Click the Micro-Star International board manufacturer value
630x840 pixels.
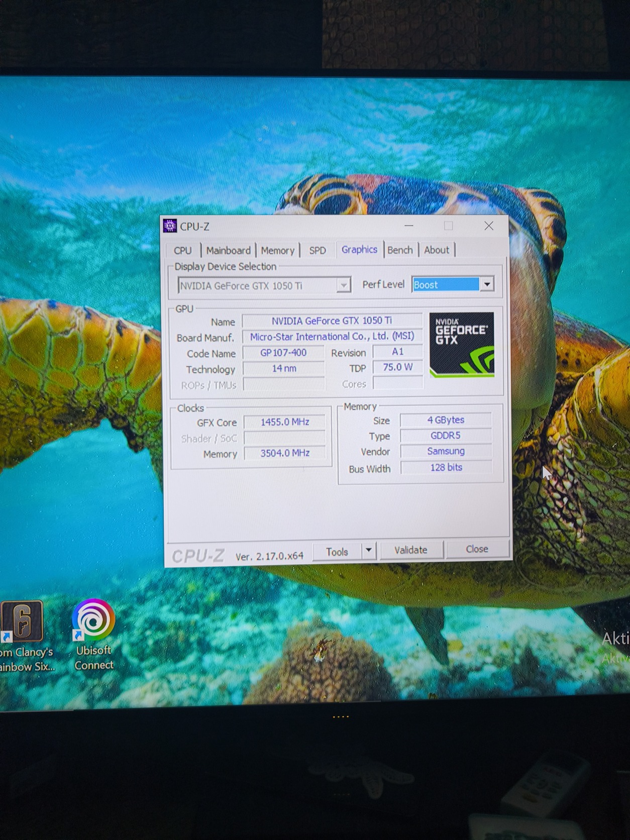click(x=332, y=337)
